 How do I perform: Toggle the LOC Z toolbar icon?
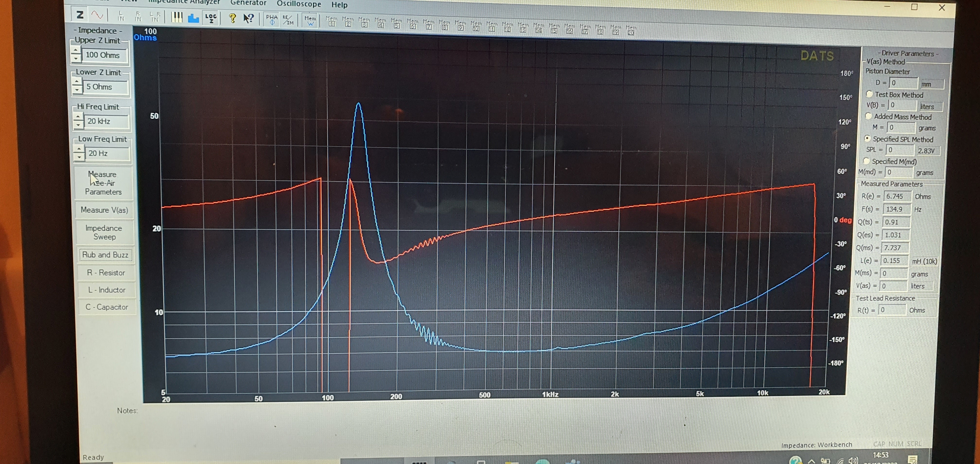click(x=210, y=18)
